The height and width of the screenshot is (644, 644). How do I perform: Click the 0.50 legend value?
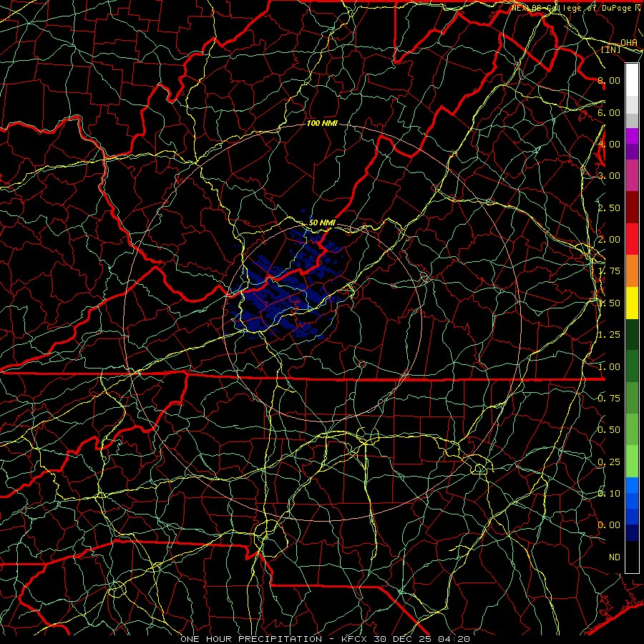[x=609, y=429]
